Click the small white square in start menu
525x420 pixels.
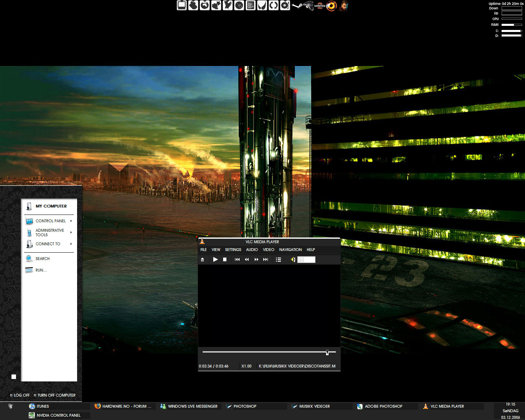click(14, 377)
